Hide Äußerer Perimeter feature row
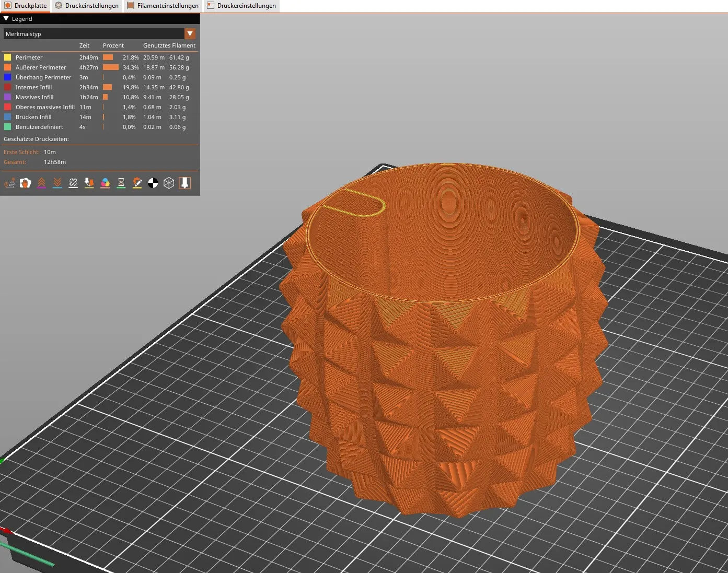Viewport: 728px width, 573px height. click(x=99, y=67)
